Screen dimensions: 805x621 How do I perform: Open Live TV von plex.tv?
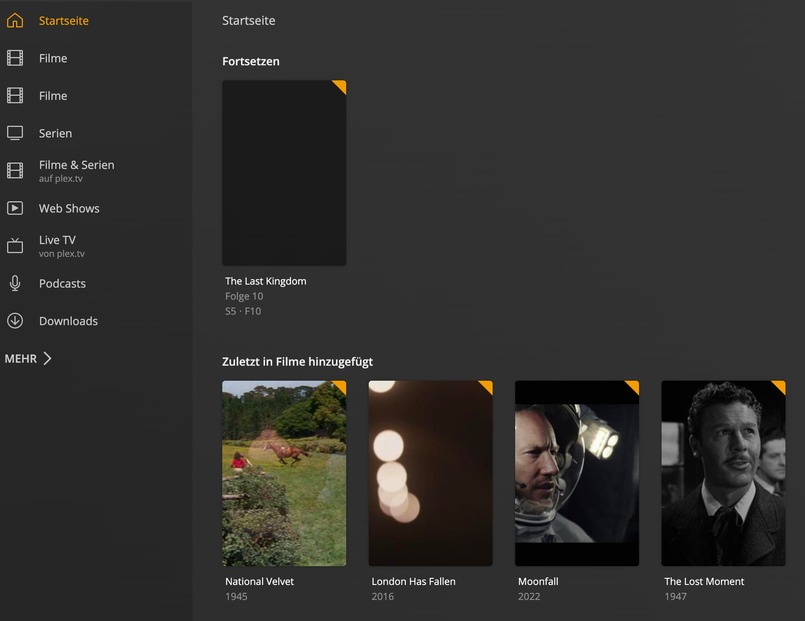point(62,246)
